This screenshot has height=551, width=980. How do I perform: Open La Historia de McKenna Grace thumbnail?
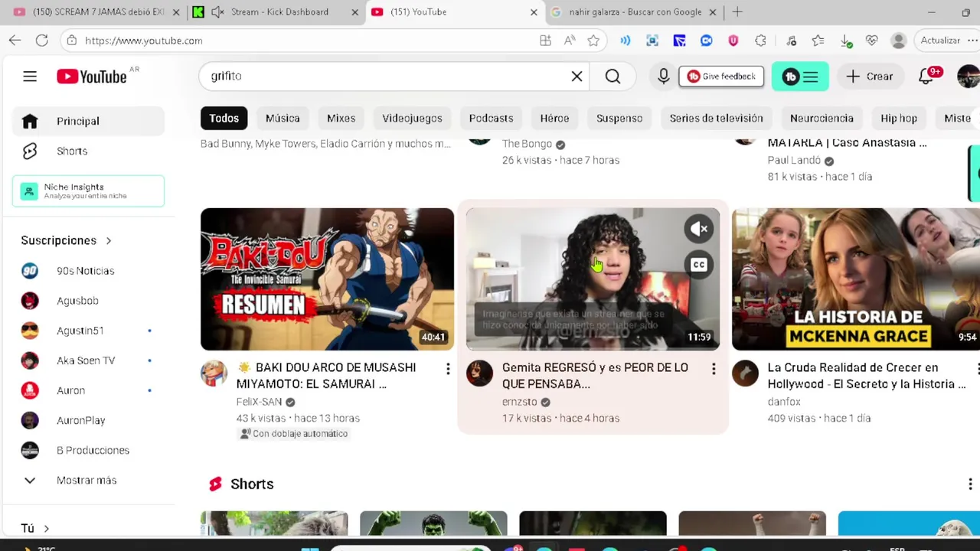(x=855, y=279)
